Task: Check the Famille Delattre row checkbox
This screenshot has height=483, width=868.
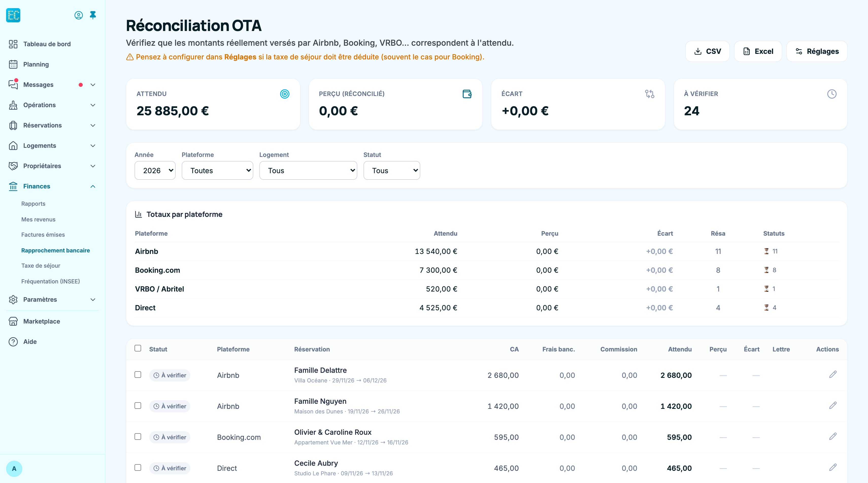Action: [138, 375]
